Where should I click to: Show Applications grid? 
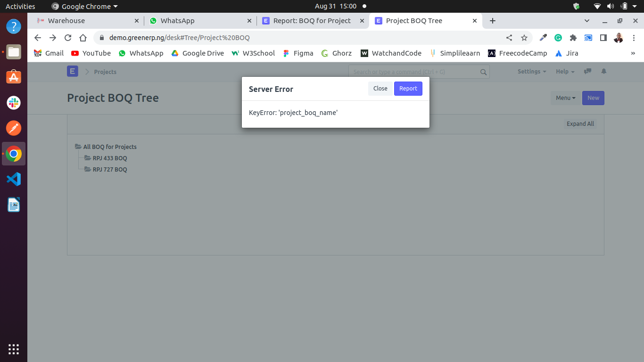coord(14,349)
